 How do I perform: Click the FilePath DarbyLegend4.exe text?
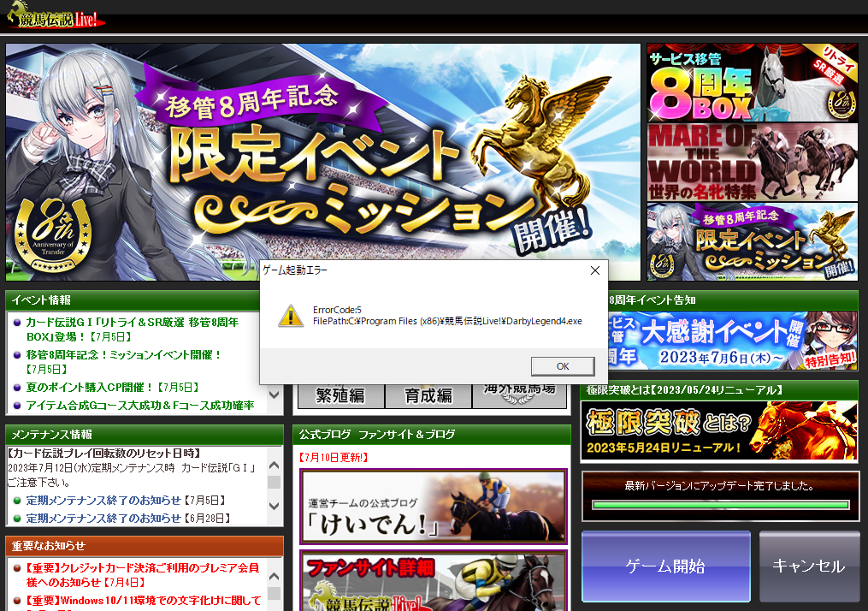pyautogui.click(x=447, y=321)
